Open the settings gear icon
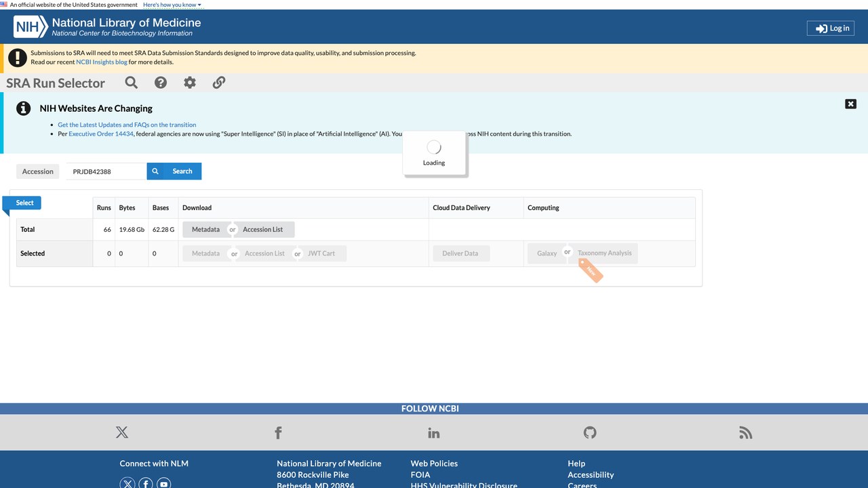The image size is (868, 488). click(x=190, y=83)
